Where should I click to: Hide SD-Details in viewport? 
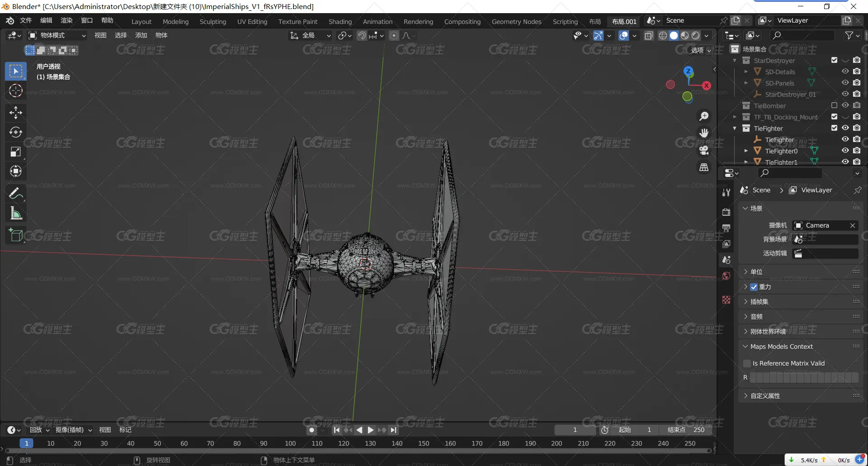(845, 71)
